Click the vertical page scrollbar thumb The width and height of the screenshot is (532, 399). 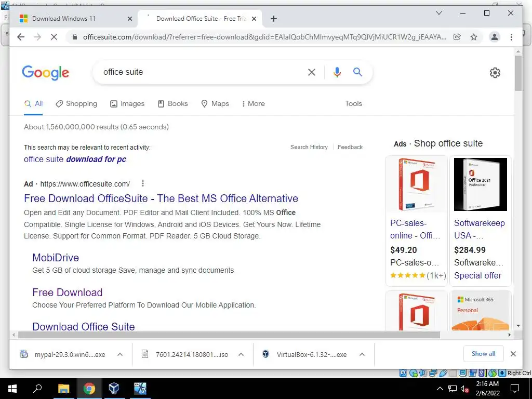click(x=518, y=73)
